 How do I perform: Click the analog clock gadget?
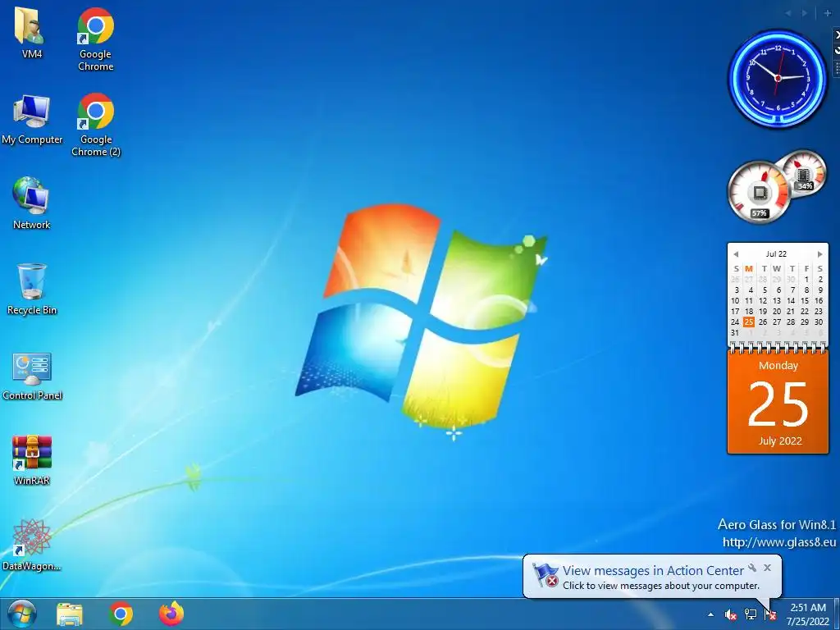click(x=778, y=78)
